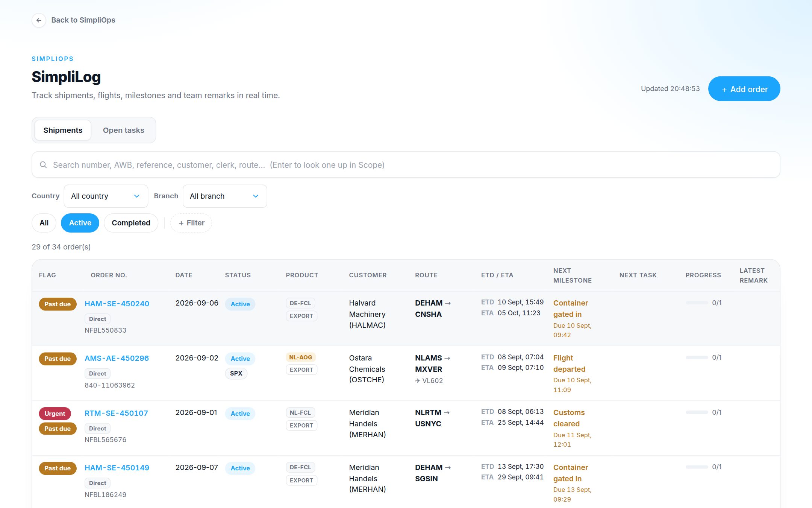
Task: Click DE-FCL badge in HAM-SE-450240 row
Action: pos(300,303)
